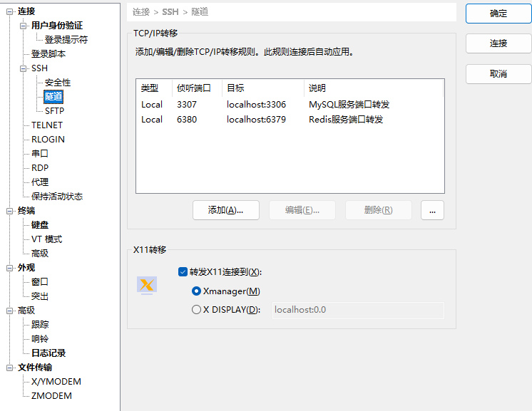532x411 pixels.
Task: Click the 删除(R) button
Action: (x=378, y=210)
